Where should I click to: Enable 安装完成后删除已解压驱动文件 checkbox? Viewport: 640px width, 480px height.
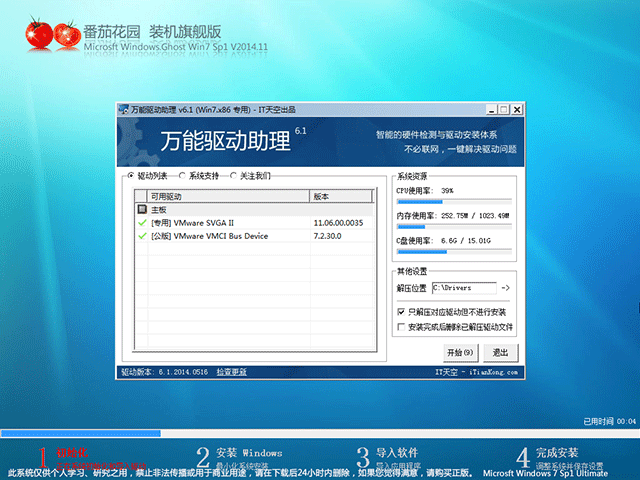pos(401,327)
